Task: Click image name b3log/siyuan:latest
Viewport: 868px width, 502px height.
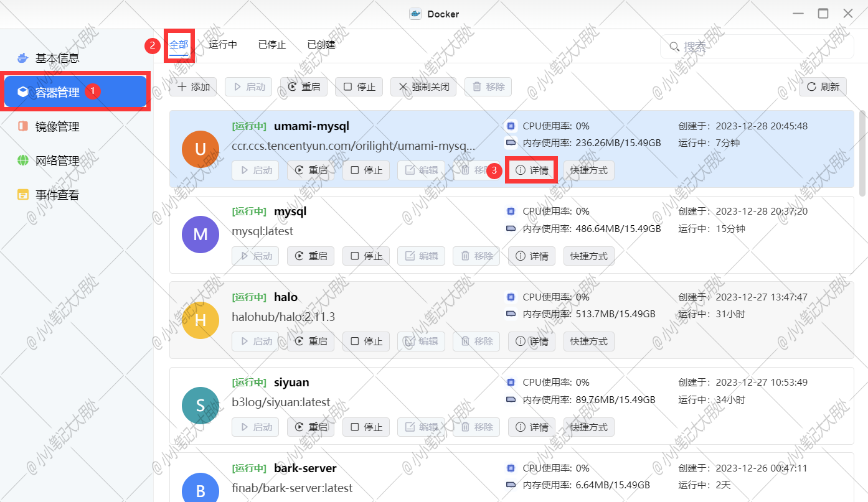Action: [281, 402]
